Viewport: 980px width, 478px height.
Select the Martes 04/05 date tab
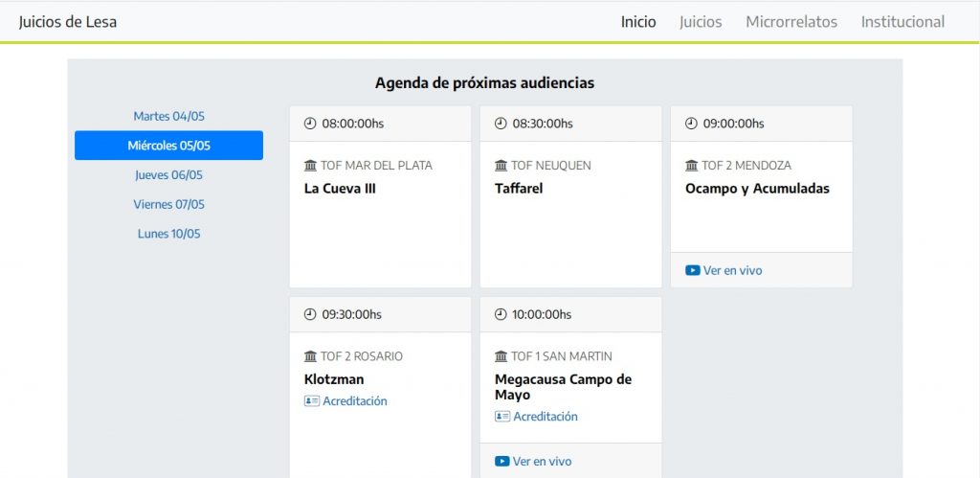[x=168, y=116]
